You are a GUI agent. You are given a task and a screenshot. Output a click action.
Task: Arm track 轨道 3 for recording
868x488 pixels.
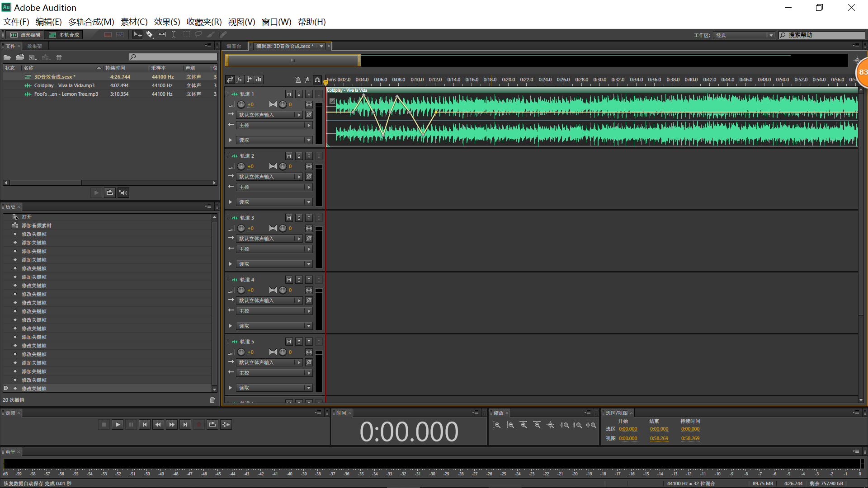click(x=309, y=218)
